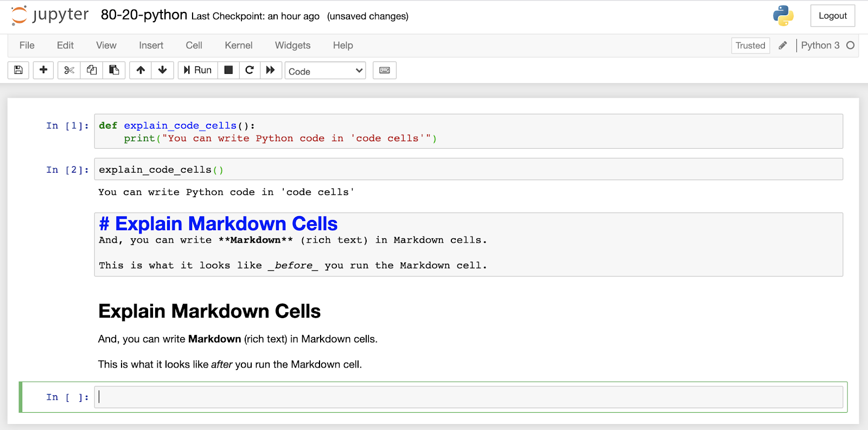Click the empty 'In [ ]:' prompt
The height and width of the screenshot is (430, 868).
pyautogui.click(x=67, y=397)
